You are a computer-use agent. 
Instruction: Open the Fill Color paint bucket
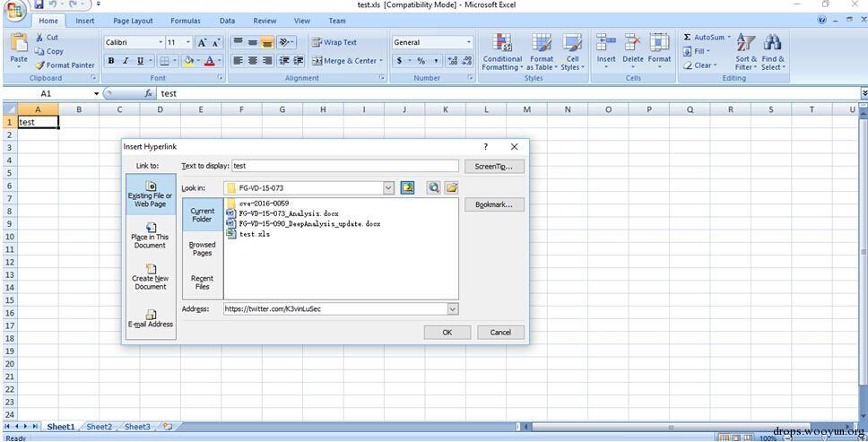pyautogui.click(x=188, y=61)
